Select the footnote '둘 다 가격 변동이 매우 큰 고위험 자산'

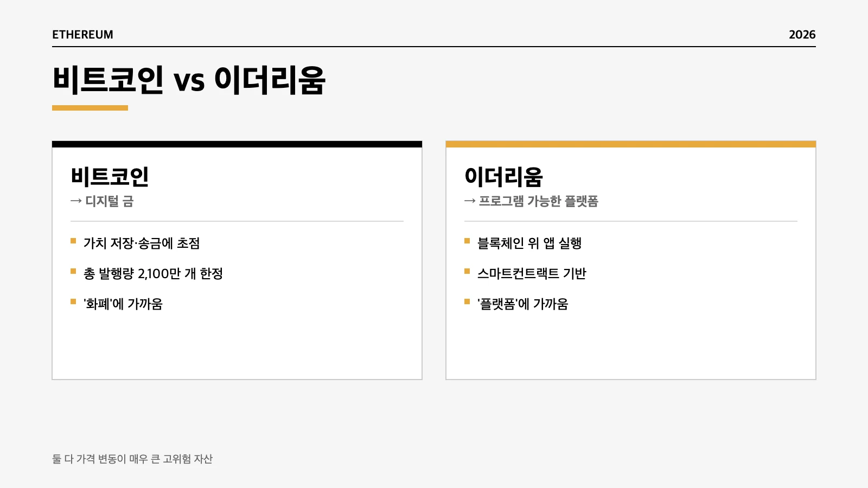pos(132,459)
